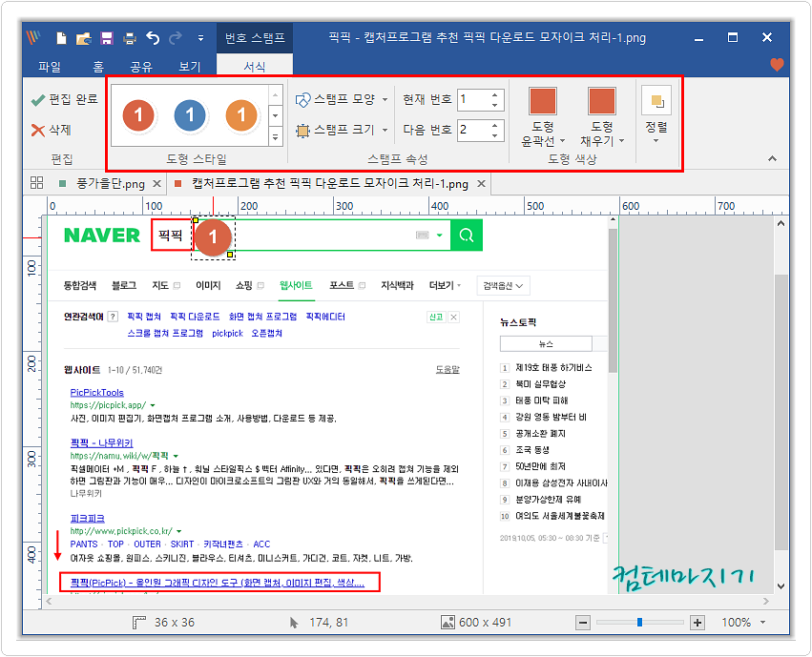812x657 pixels.
Task: Click the PicPick app logo icon
Action: click(34, 37)
